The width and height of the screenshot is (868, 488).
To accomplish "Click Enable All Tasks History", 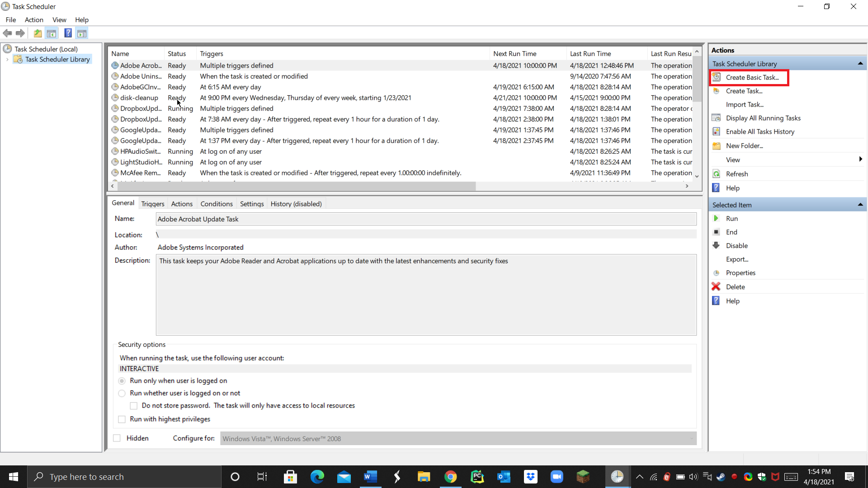I will pyautogui.click(x=759, y=131).
